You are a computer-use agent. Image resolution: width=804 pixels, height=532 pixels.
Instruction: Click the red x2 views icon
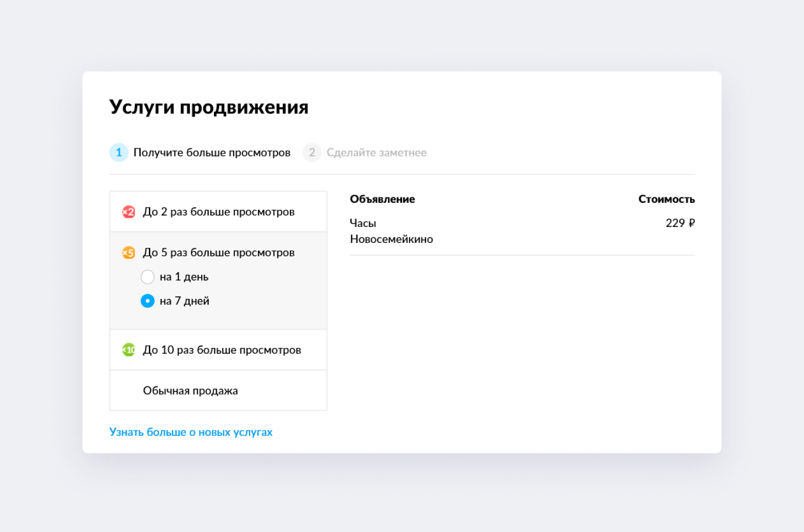[x=129, y=212]
